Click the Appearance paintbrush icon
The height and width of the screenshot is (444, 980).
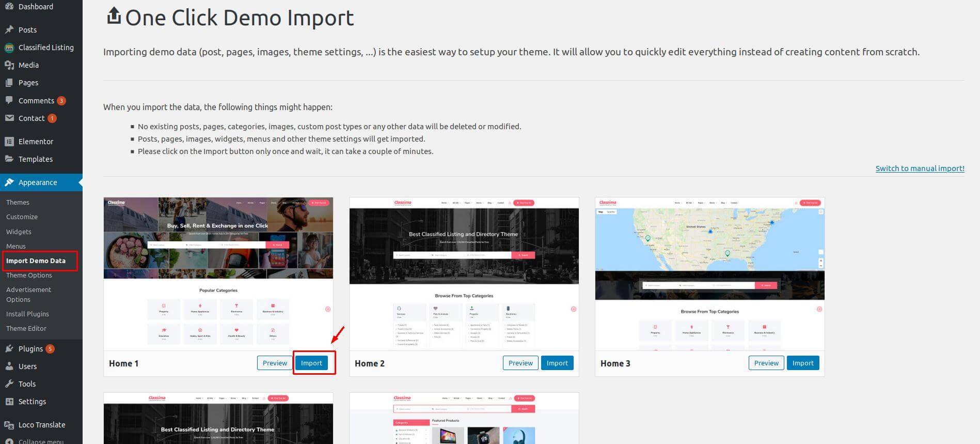coord(9,182)
